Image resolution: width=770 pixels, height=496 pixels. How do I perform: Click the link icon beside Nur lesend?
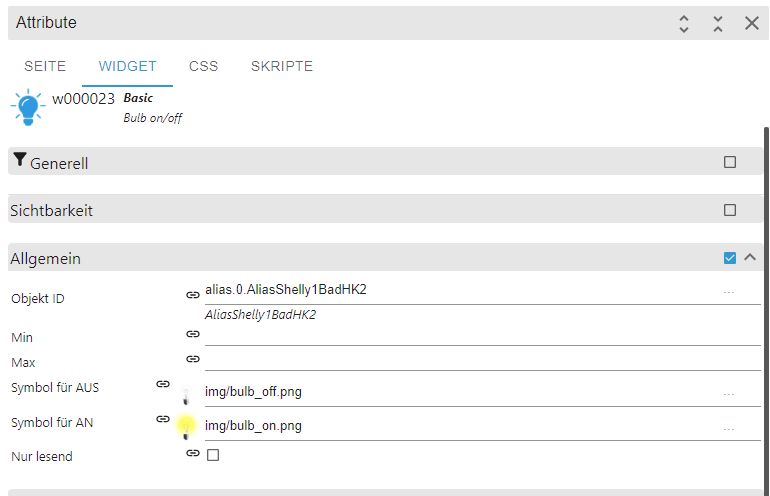(193, 453)
